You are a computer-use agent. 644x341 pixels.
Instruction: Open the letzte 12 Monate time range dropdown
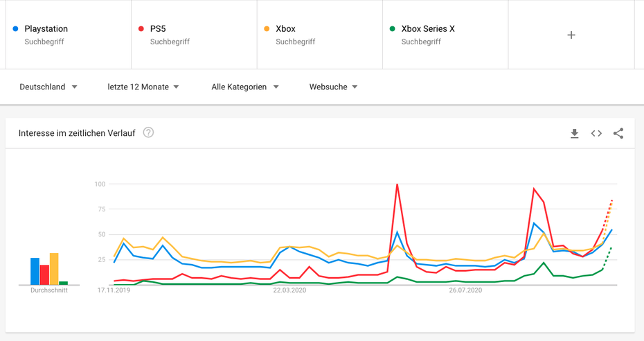[x=143, y=87]
